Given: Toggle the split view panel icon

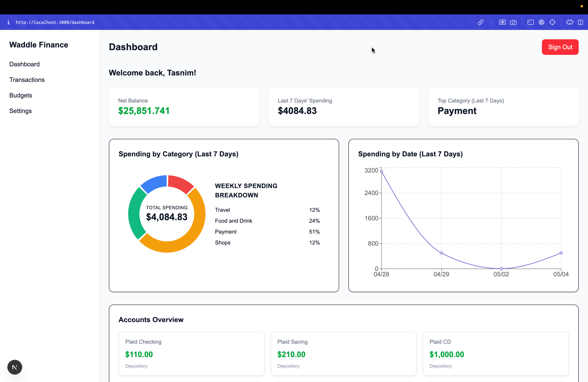Looking at the screenshot, I should tap(580, 22).
